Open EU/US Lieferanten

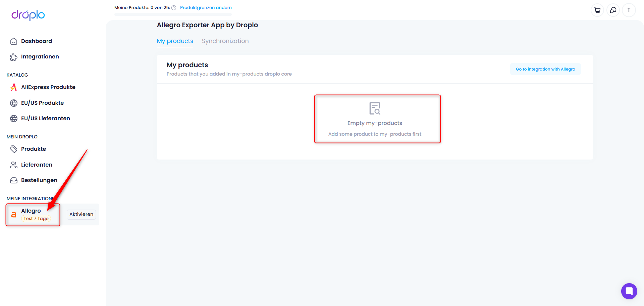point(46,118)
